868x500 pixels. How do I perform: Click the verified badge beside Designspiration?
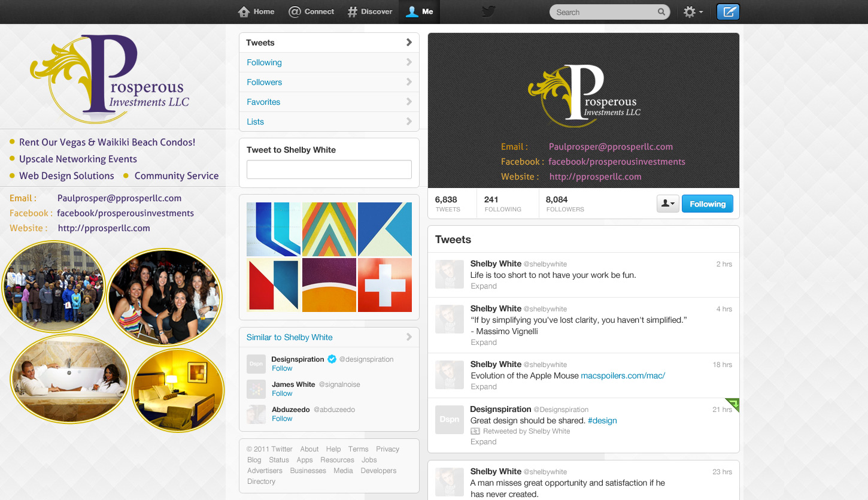coord(332,359)
